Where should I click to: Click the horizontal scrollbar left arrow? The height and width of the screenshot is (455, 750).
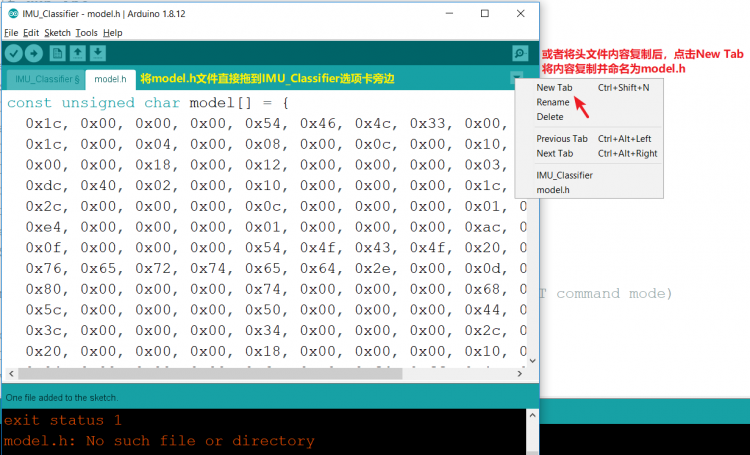tap(11, 374)
